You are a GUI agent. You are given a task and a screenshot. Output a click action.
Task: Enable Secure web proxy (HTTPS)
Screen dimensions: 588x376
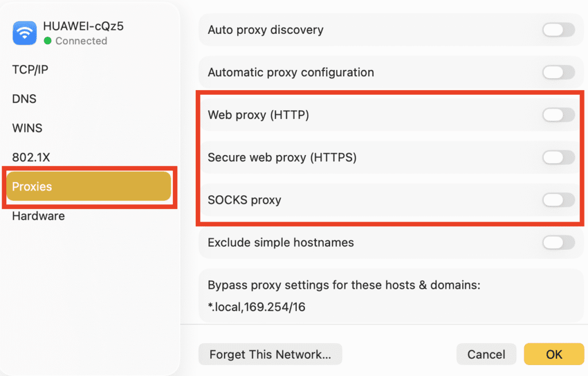[558, 157]
